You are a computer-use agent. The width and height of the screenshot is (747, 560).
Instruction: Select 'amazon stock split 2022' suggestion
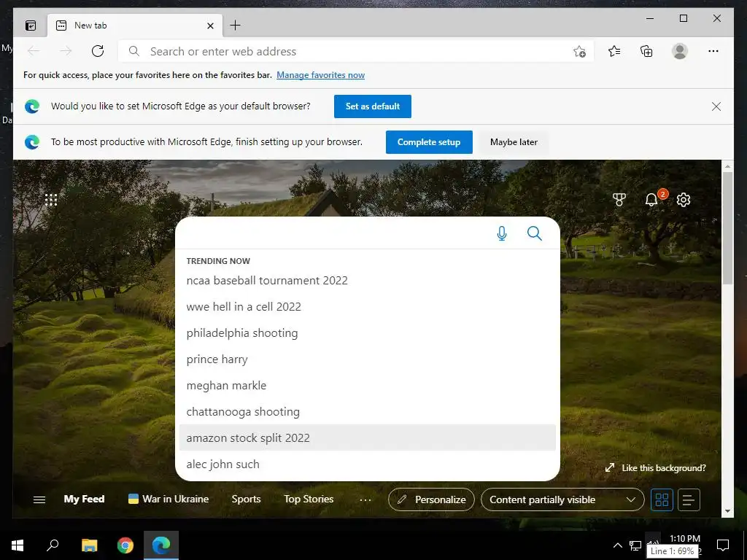[x=368, y=437]
